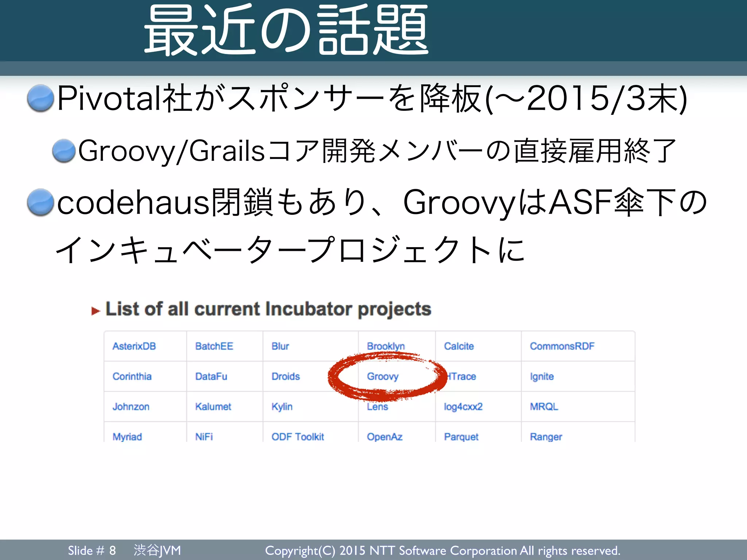
Task: Collapse the incubator projects list triangle
Action: coord(96,311)
